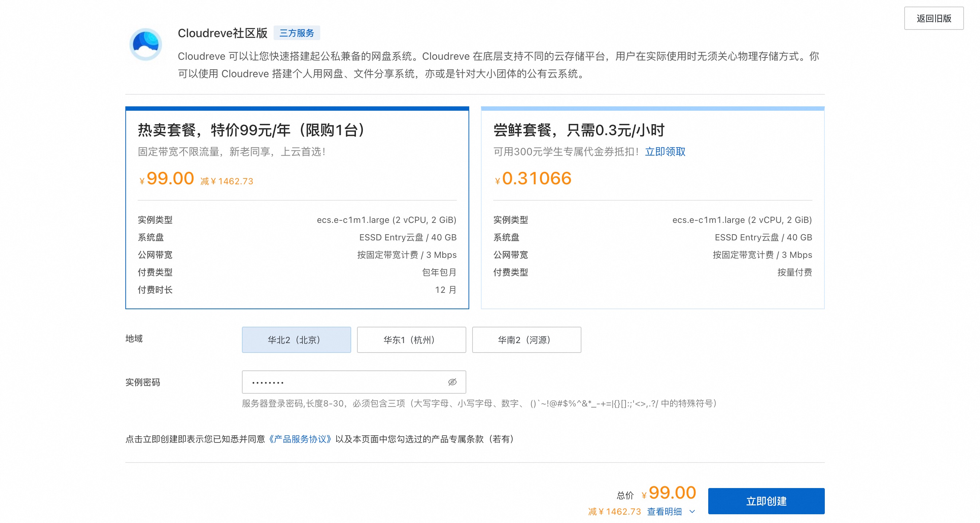Click the Cloudreve cloud logo icon
This screenshot has width=980, height=523.
[145, 44]
